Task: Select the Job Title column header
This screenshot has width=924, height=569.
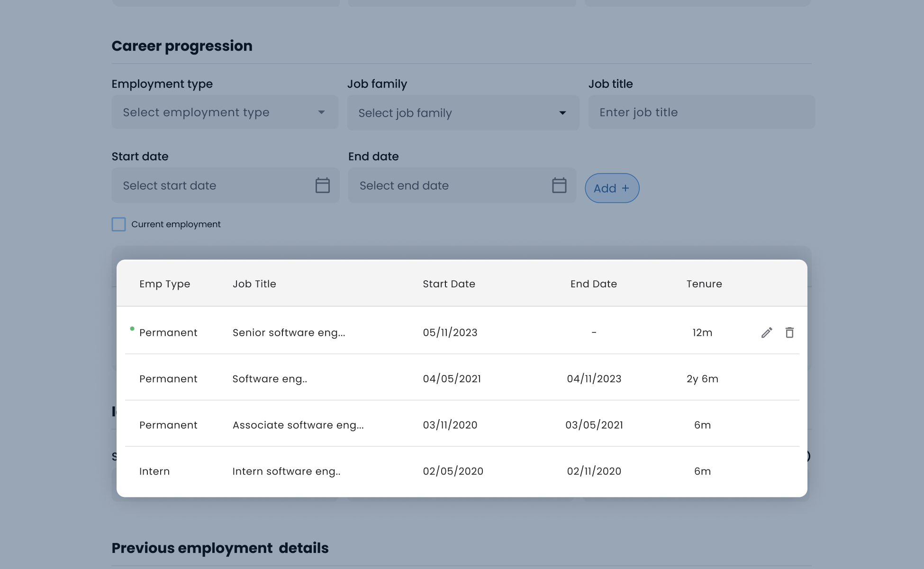Action: [254, 284]
